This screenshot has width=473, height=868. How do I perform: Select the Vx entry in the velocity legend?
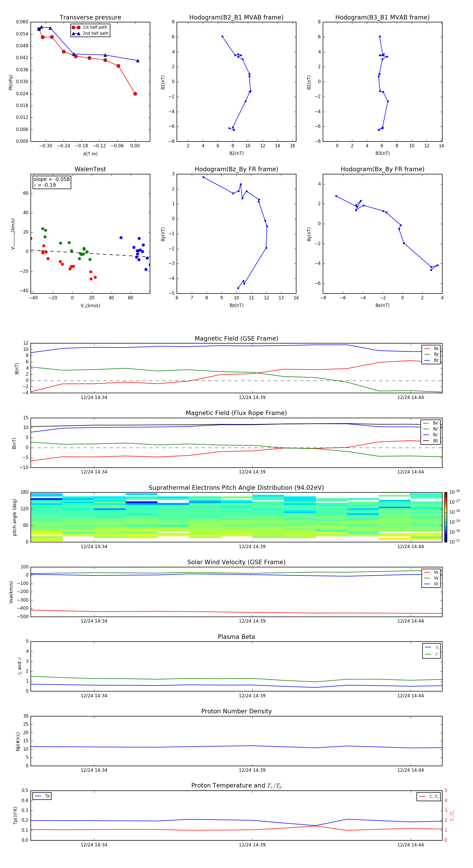pos(431,572)
